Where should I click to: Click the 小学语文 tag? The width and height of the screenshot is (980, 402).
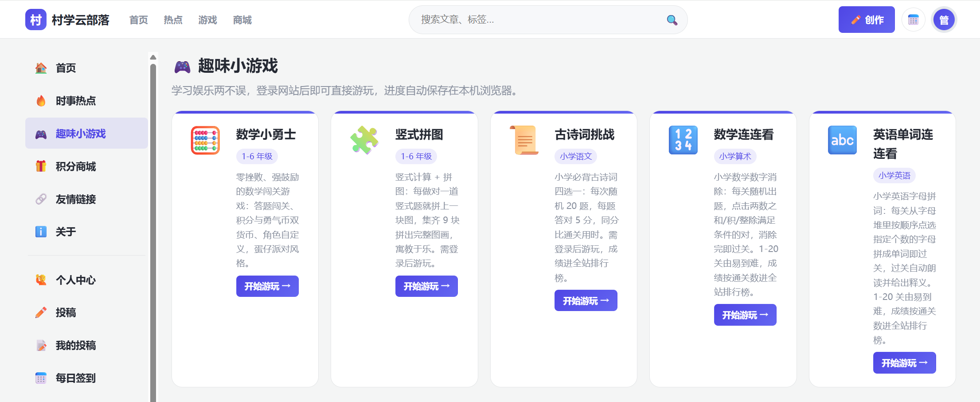coord(576,156)
